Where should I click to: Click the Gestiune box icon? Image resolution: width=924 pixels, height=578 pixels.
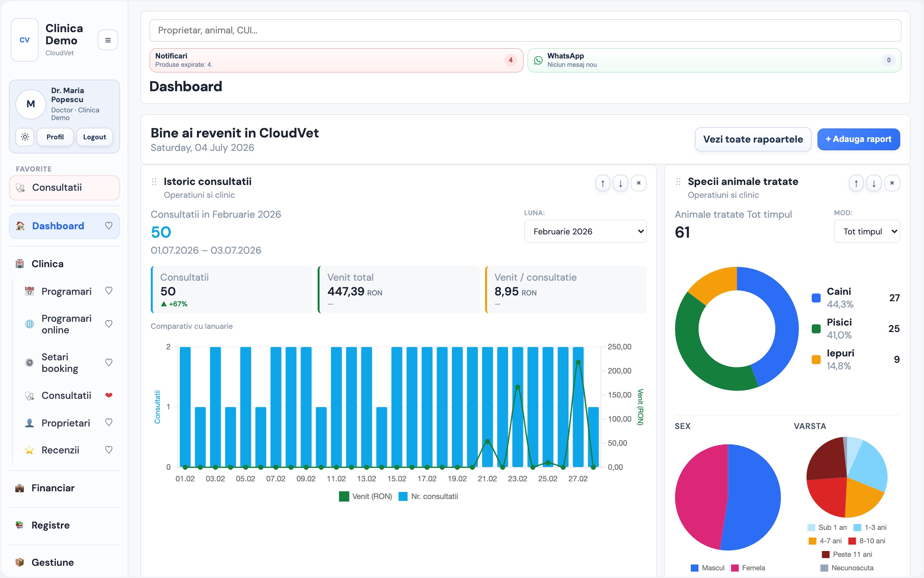click(x=20, y=562)
